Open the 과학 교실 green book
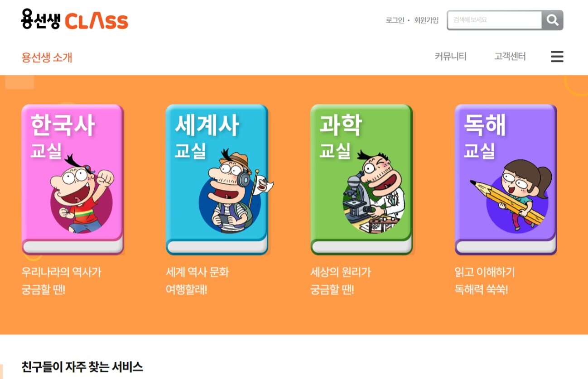 click(x=361, y=179)
